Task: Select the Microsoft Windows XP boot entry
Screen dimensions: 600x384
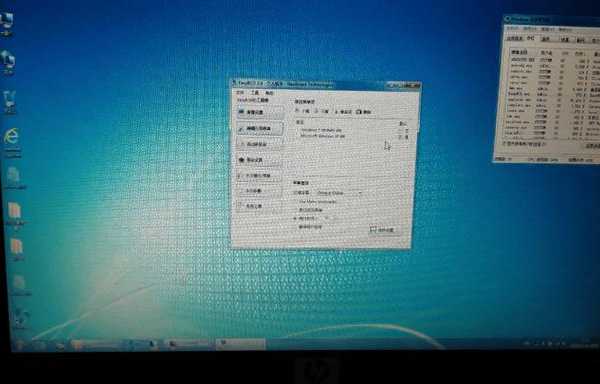Action: (x=322, y=136)
